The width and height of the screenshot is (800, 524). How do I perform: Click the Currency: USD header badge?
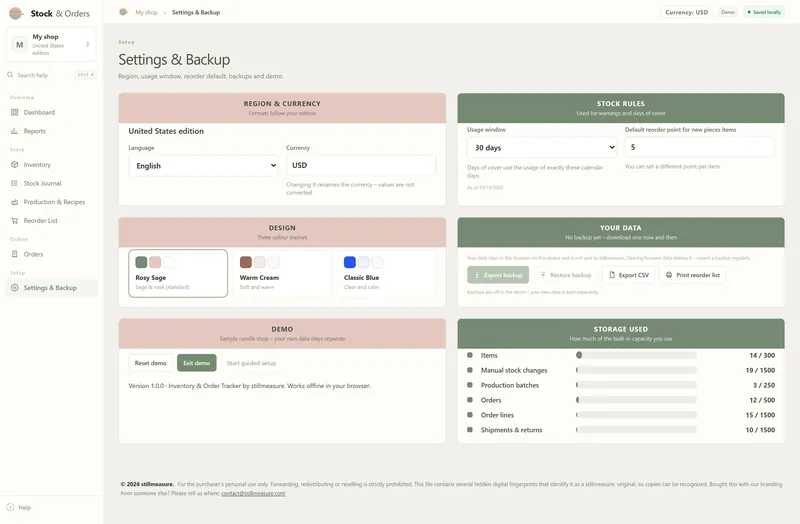(686, 12)
